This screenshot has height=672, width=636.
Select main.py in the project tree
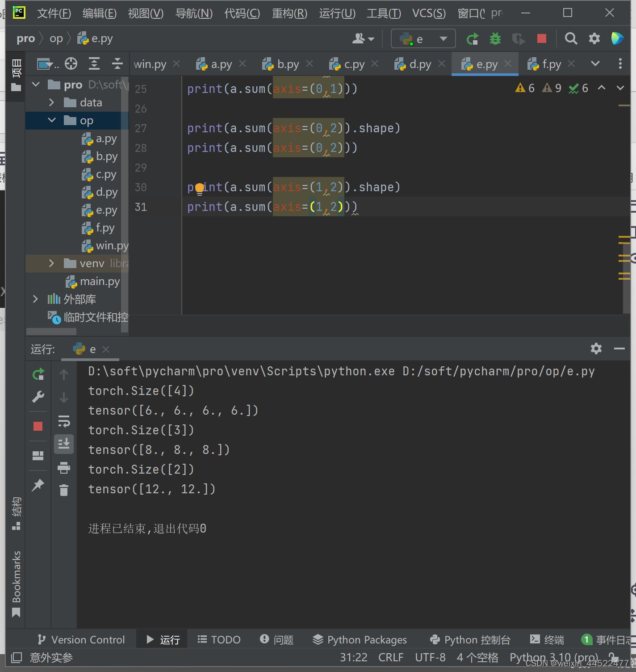coord(93,281)
